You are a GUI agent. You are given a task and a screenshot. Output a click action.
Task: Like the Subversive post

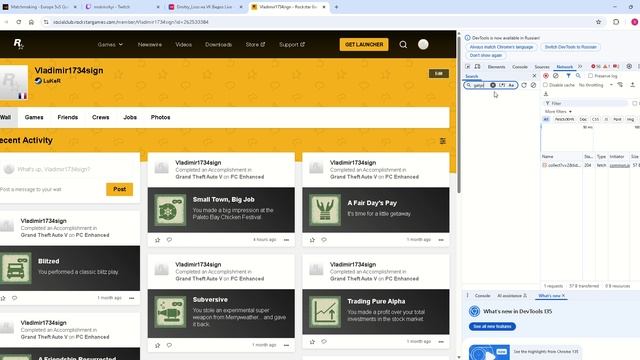[158, 345]
